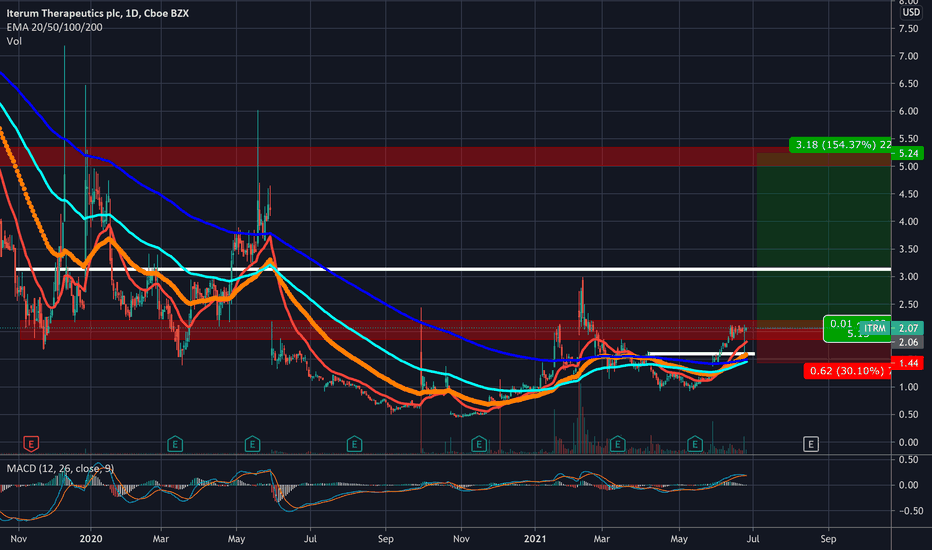Click the Iterum Therapeutics plc chart title
The image size is (932, 550).
[x=97, y=13]
